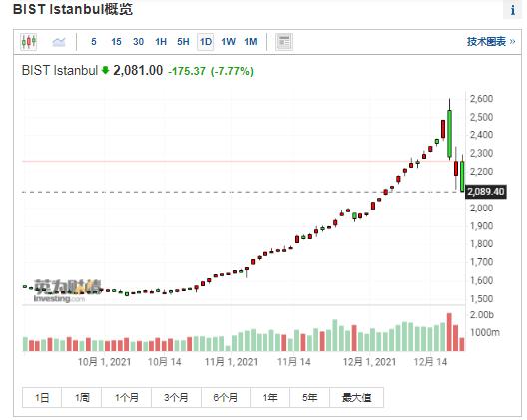Click the 2,081.00 price value
This screenshot has height=420, width=527.
pyautogui.click(x=138, y=70)
